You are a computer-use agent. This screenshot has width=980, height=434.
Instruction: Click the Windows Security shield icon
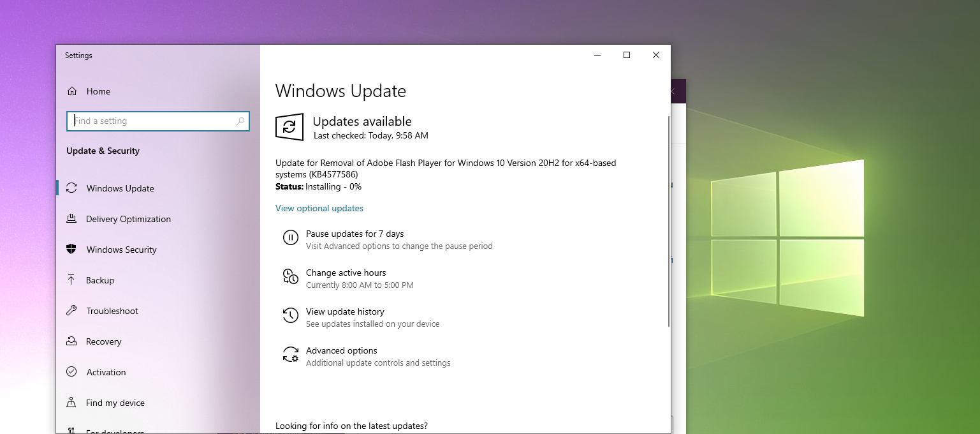click(71, 250)
